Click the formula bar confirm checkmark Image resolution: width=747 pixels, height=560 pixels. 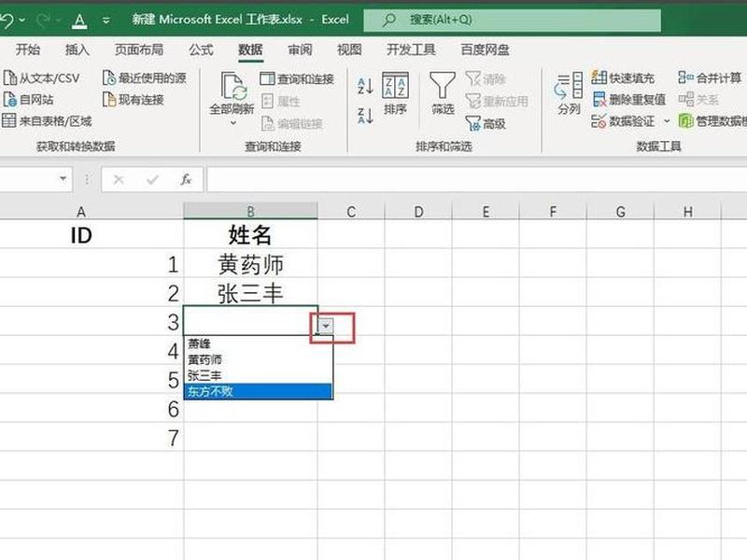(x=152, y=179)
